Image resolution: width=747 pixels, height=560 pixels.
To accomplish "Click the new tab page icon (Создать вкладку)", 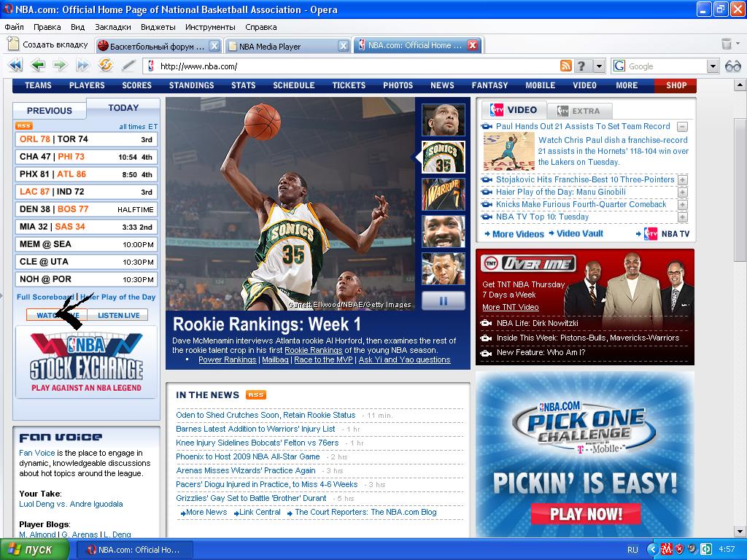I will [x=13, y=44].
